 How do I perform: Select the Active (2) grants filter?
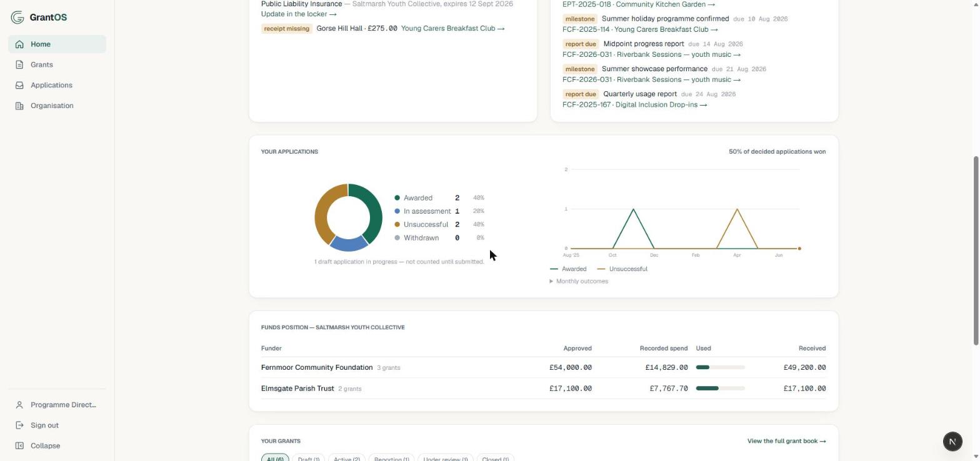(x=347, y=459)
